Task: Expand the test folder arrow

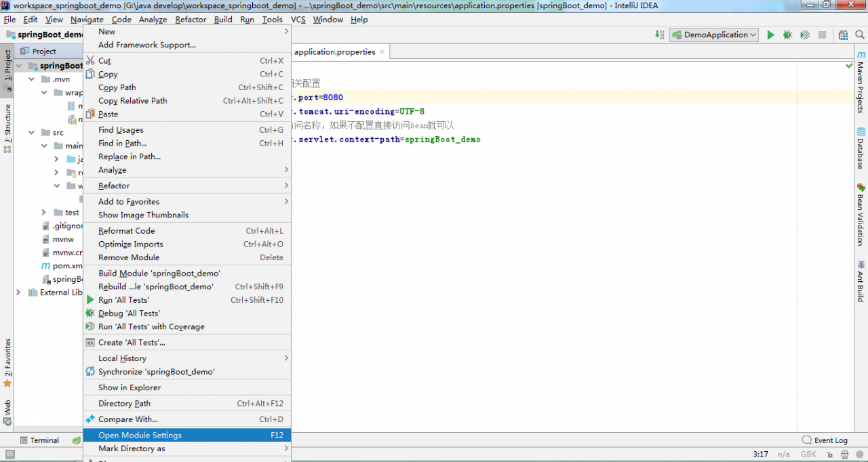Action: [44, 213]
